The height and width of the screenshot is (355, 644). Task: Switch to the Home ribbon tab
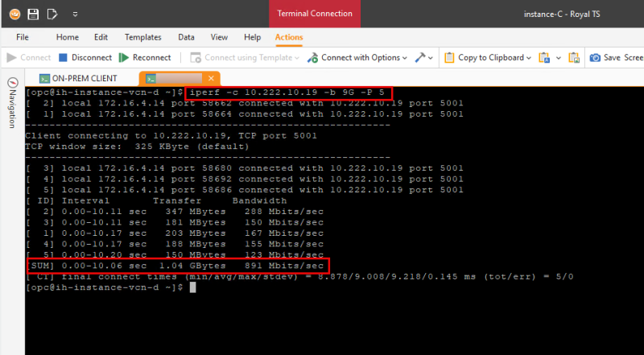point(68,37)
